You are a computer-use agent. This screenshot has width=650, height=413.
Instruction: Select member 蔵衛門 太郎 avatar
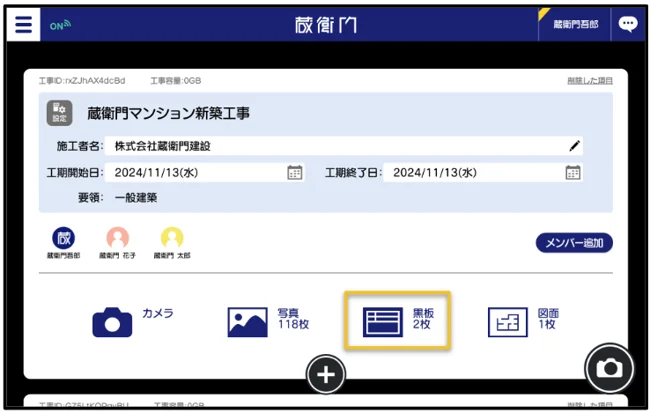(x=172, y=238)
